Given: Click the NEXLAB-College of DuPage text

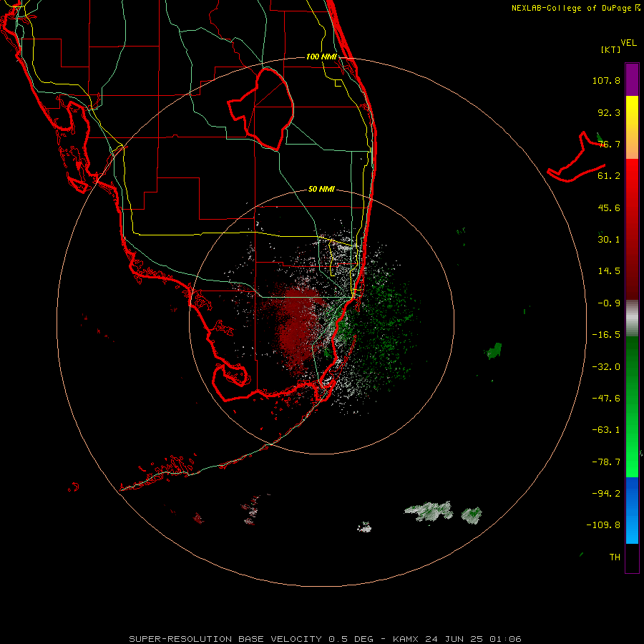Looking at the screenshot, I should [x=571, y=8].
